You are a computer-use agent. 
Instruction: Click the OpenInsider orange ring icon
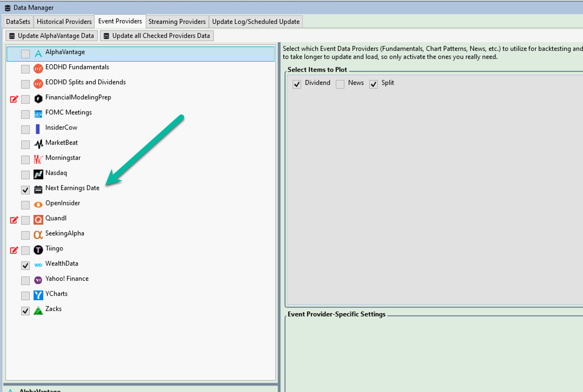(x=38, y=205)
